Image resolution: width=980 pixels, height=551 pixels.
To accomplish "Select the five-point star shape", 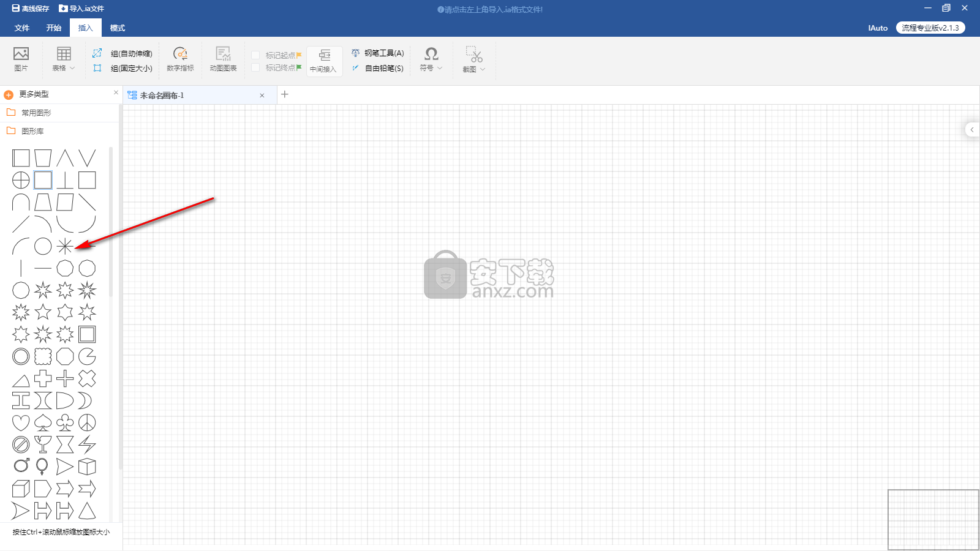I will (43, 312).
